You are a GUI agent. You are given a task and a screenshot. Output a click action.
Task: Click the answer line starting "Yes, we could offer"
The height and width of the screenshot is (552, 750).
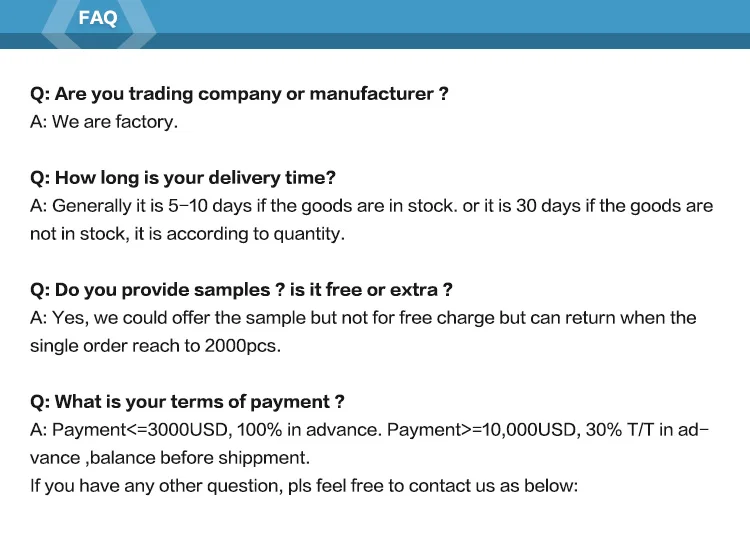coord(363,318)
